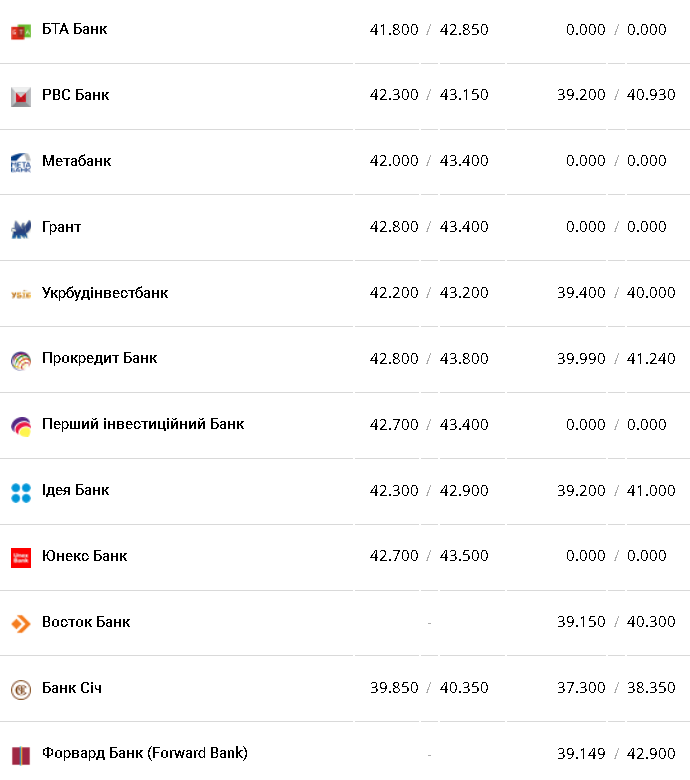Click РВС Банк rate 40.930
Viewport: 690px width, 780px height.
pyautogui.click(x=651, y=95)
